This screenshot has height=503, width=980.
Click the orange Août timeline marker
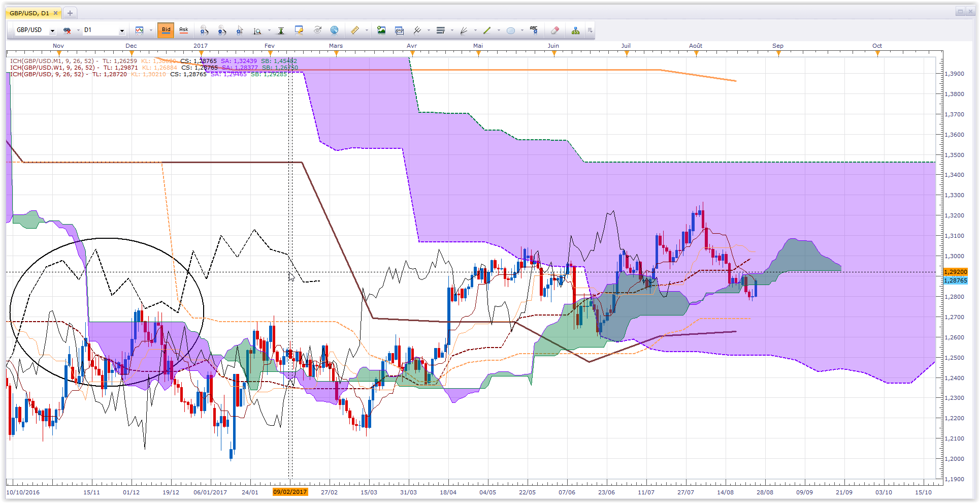coord(696,53)
